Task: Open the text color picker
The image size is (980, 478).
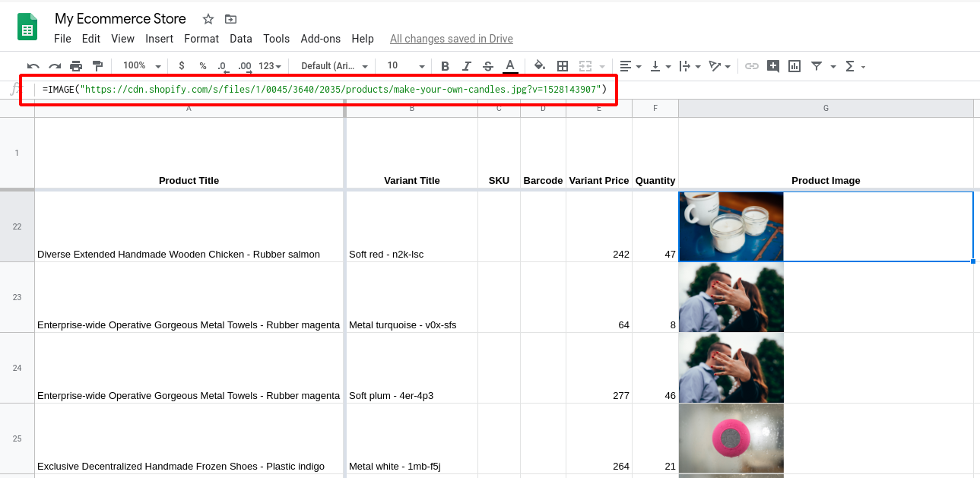Action: pyautogui.click(x=509, y=66)
